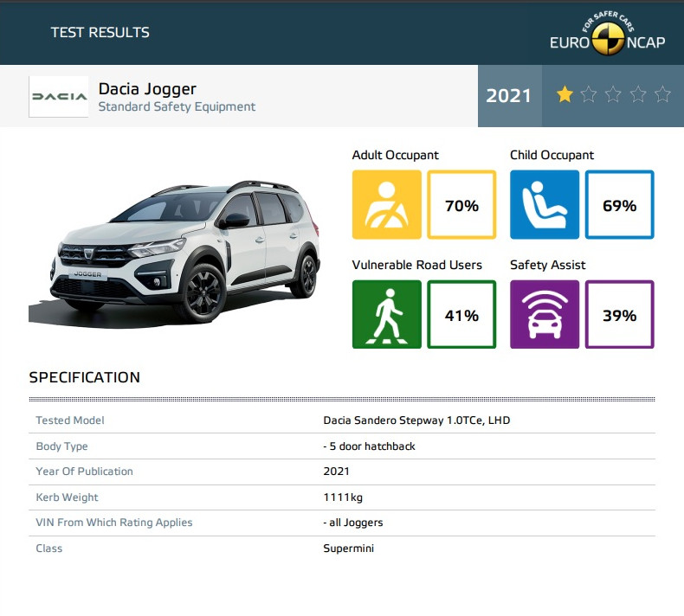Click the 'Body Type' row label
The height and width of the screenshot is (616, 684).
coord(61,446)
